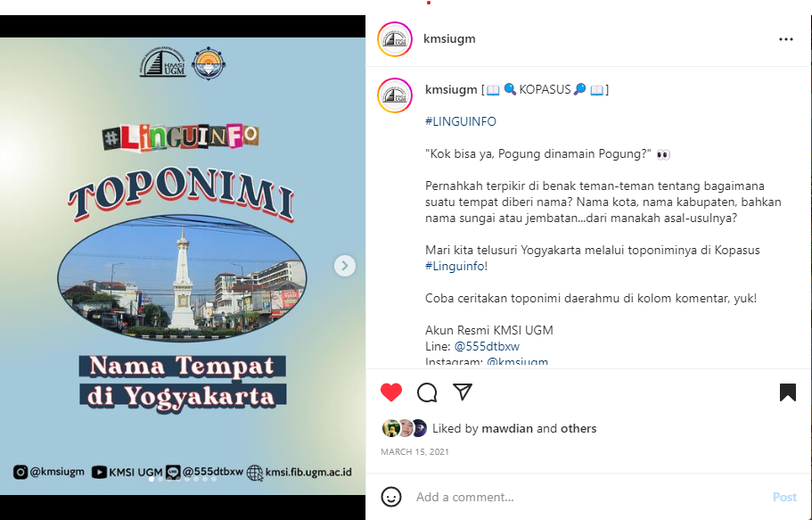This screenshot has height=520, width=812.
Task: Unlike the post via the red heart
Action: pos(391,392)
